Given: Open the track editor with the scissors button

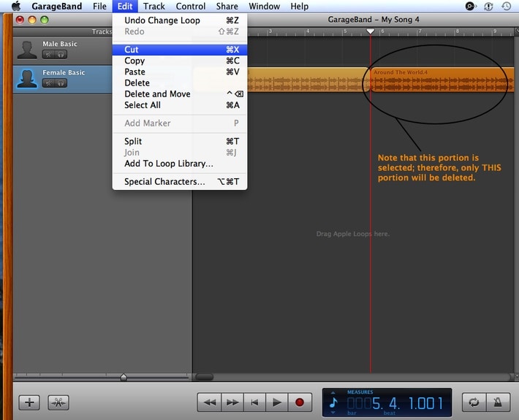Looking at the screenshot, I should 58,402.
